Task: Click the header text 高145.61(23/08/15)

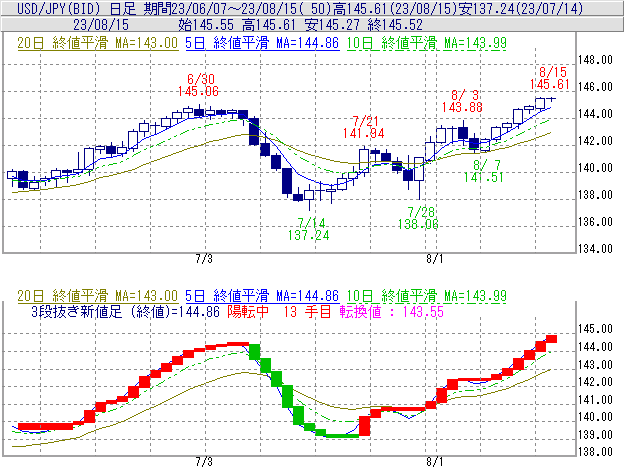Action: pos(395,8)
